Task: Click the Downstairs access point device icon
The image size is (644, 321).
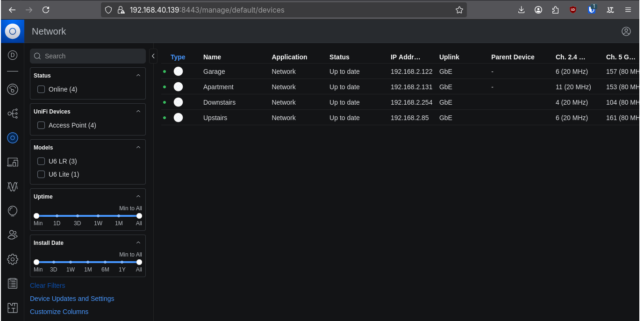Action: 178,102
